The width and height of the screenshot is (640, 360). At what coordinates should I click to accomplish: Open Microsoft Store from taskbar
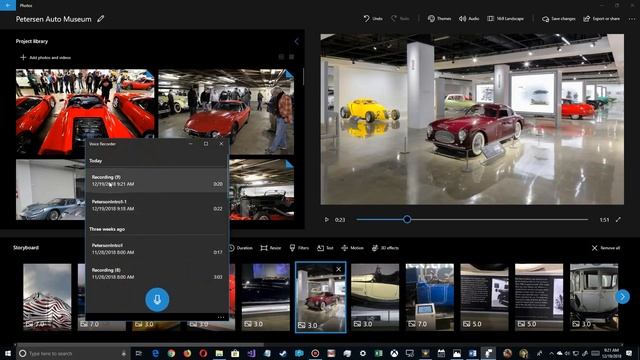click(235, 353)
